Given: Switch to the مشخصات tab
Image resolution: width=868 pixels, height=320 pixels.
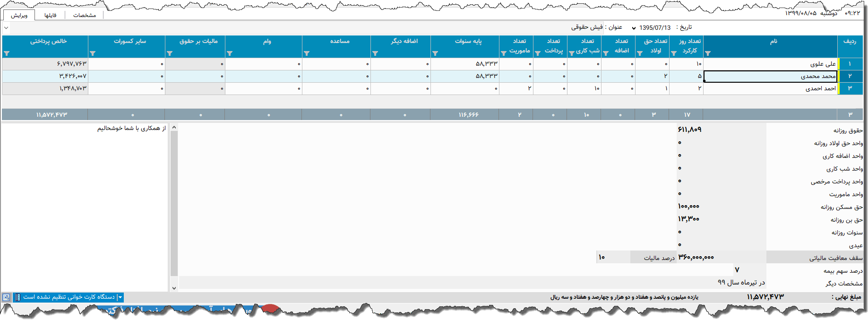Looking at the screenshot, I should [x=85, y=15].
